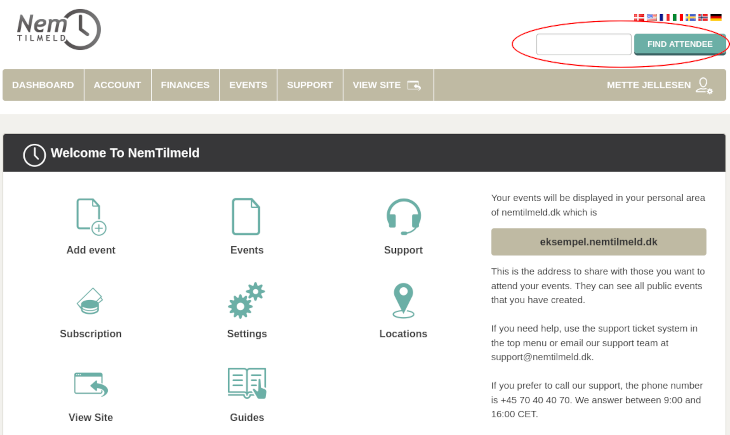Open the Account menu

tap(117, 85)
